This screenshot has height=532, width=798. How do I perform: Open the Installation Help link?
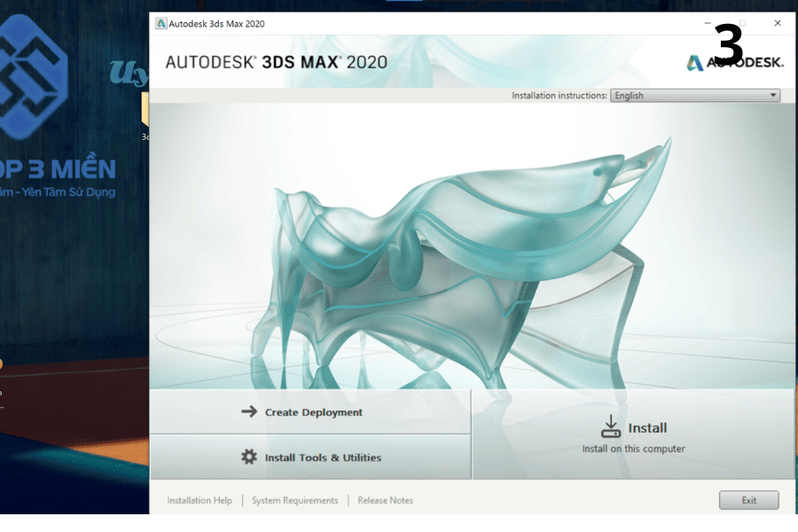click(x=199, y=501)
